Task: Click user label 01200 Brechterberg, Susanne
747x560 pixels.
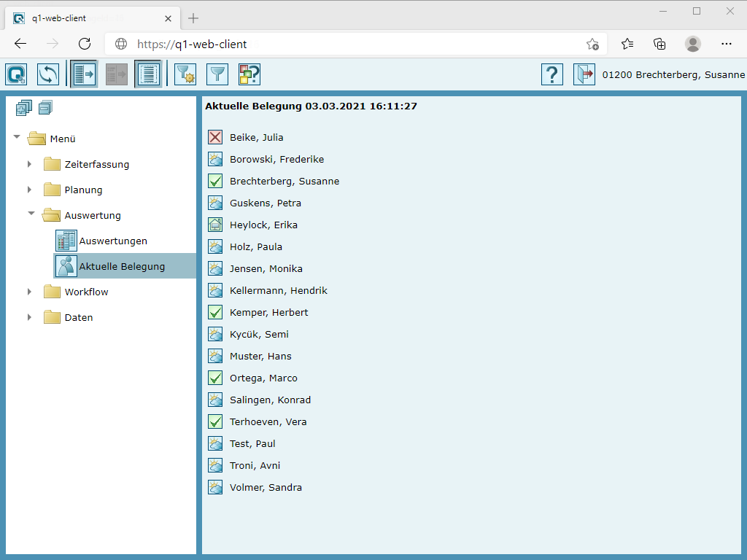Action: 673,74
